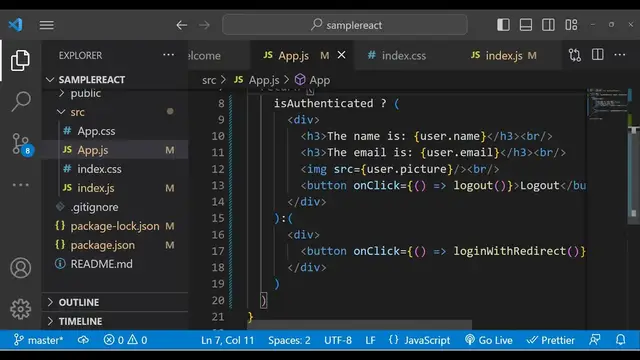
Task: Open package-lock.json in the explorer
Action: click(x=115, y=226)
